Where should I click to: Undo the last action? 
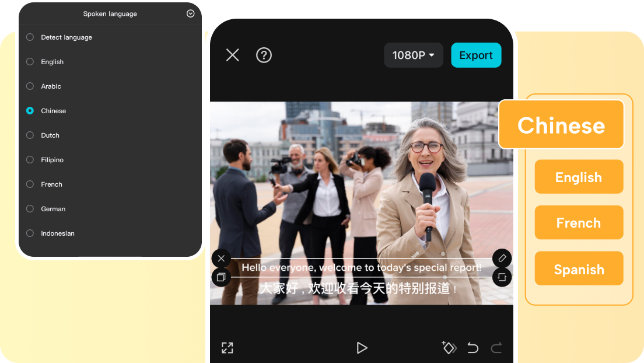pos(473,348)
